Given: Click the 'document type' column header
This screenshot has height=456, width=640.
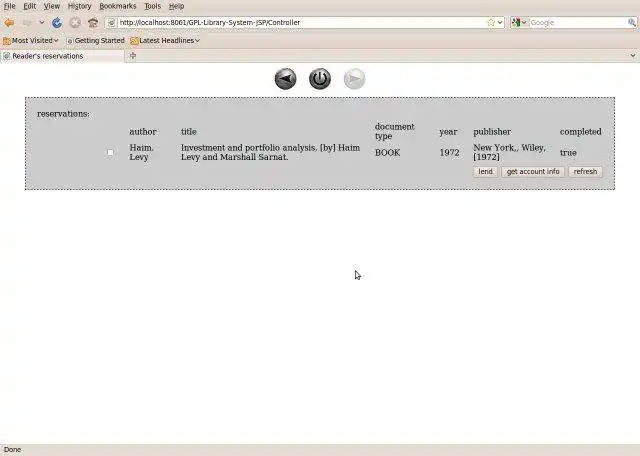Looking at the screenshot, I should (395, 131).
